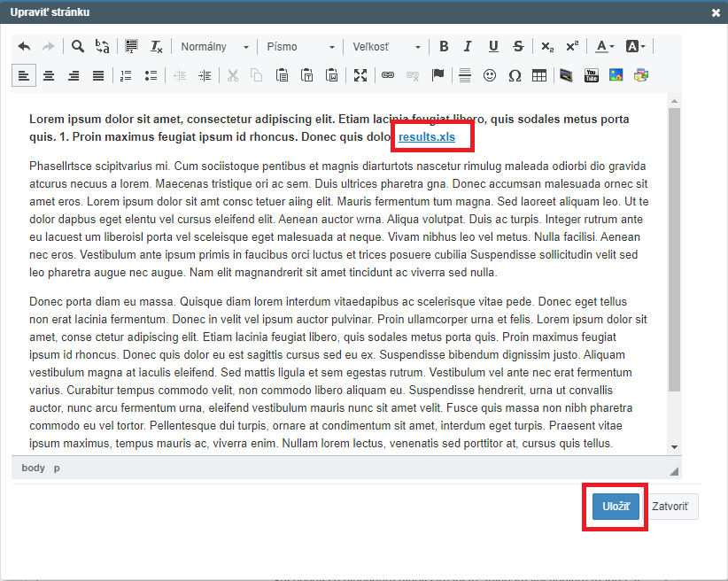Click the Undo arrow icon
This screenshot has width=728, height=581.
(x=24, y=46)
